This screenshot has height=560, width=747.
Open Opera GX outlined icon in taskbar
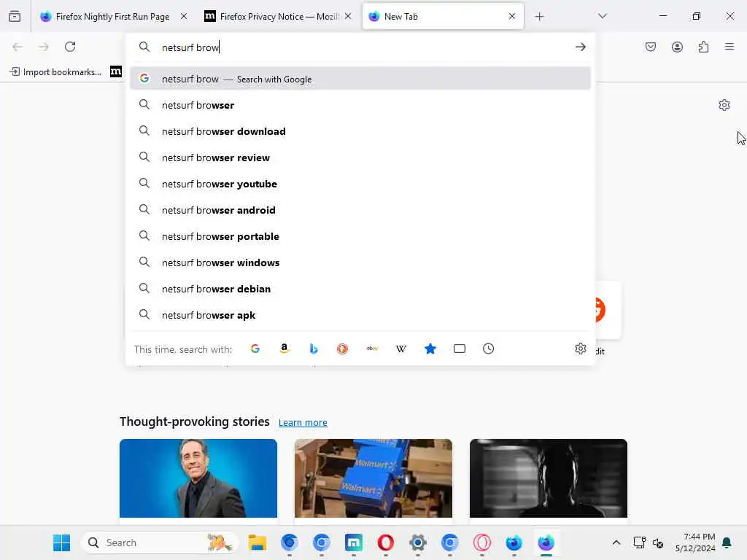[482, 542]
